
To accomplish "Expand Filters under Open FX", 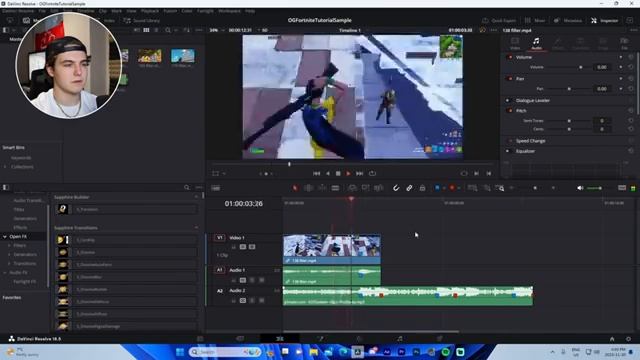I will (9, 245).
